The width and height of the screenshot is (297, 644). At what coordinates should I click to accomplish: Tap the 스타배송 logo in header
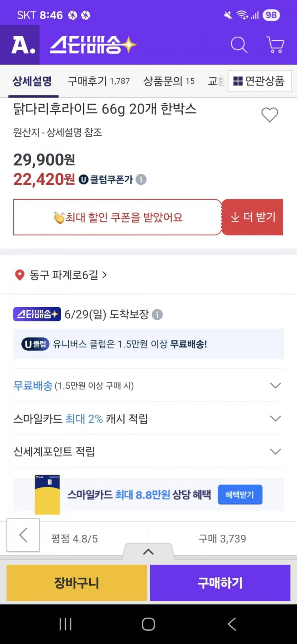coord(93,45)
